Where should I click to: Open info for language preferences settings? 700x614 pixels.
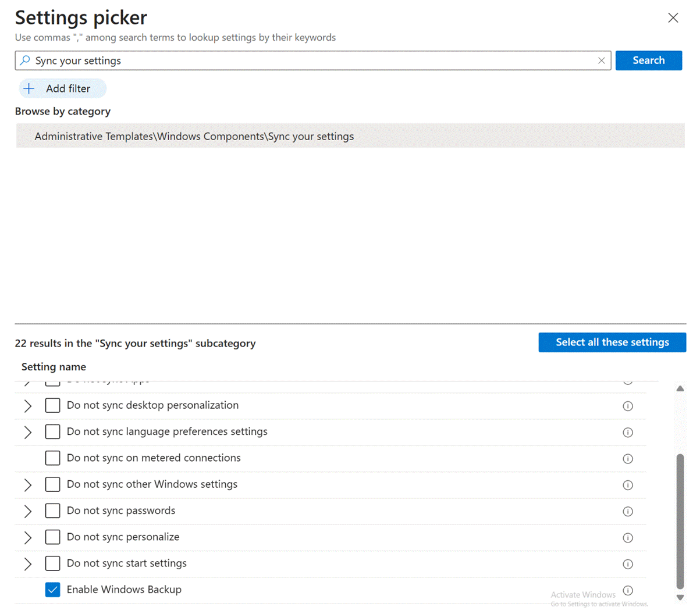[627, 432]
